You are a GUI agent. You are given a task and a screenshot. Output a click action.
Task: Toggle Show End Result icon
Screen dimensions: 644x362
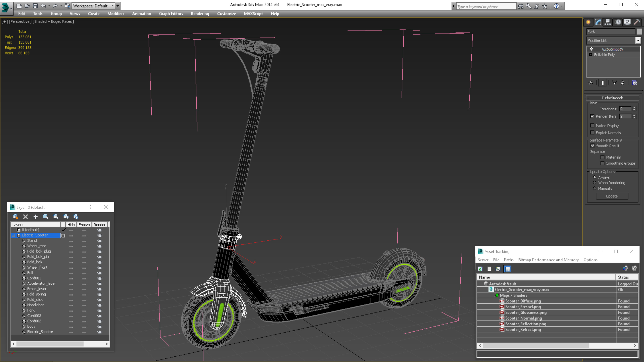[603, 83]
